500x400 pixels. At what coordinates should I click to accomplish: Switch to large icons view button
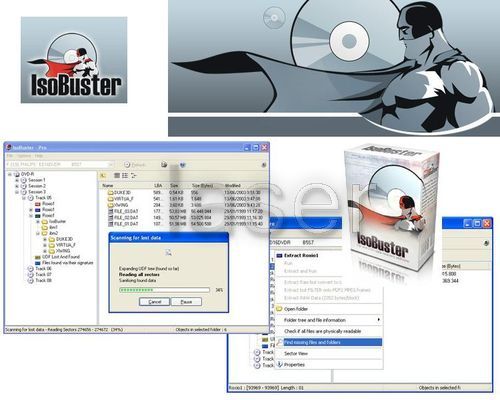(x=117, y=176)
